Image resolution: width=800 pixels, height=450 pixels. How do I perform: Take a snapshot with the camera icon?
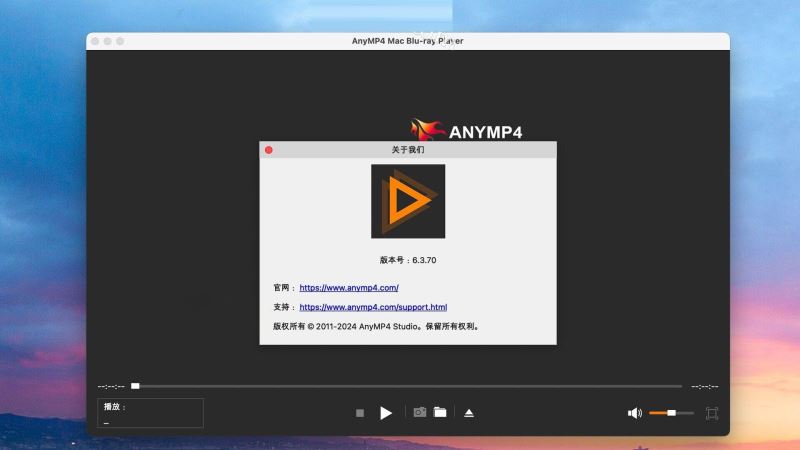(x=419, y=412)
